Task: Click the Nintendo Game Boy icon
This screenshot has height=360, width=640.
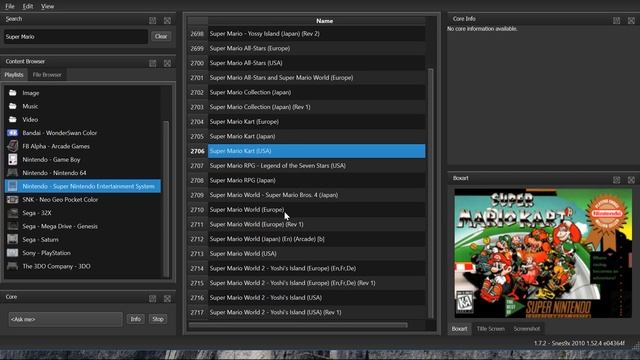Action: [x=13, y=159]
